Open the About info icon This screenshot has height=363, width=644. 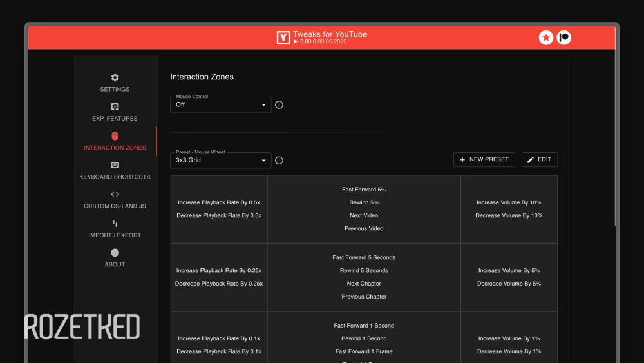[x=115, y=253]
